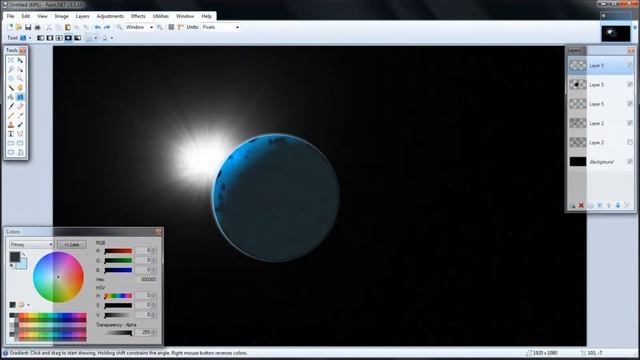Open the blending mode dropdown arrow
Image resolution: width=640 pixels, height=360 pixels.
coord(112,38)
